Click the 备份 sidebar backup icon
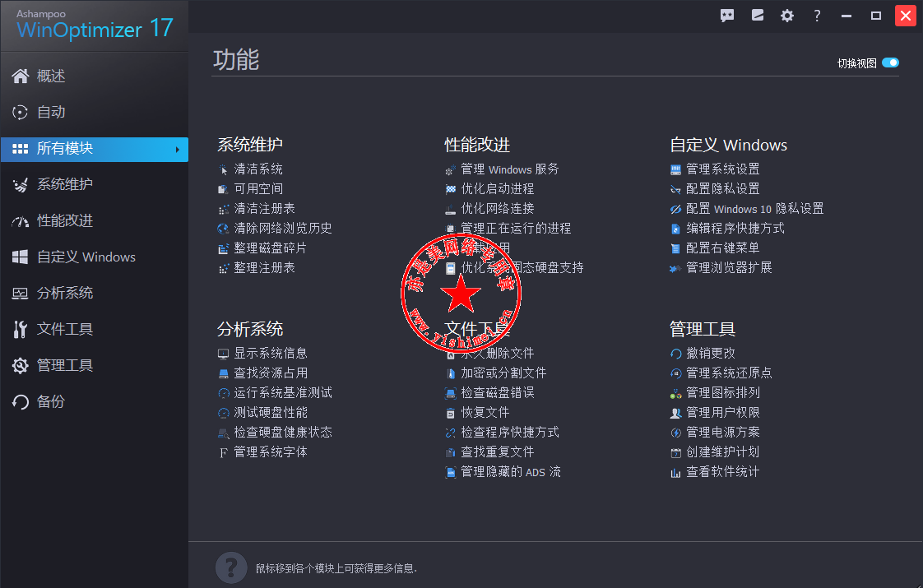The width and height of the screenshot is (923, 588). (x=20, y=402)
